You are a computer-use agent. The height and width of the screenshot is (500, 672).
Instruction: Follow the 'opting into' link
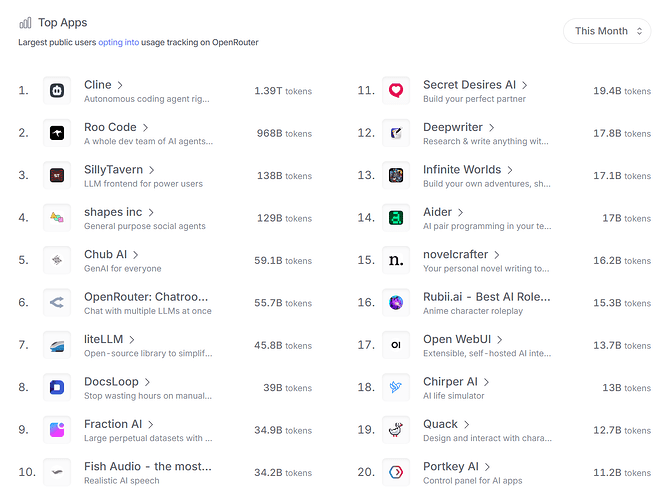coord(119,42)
